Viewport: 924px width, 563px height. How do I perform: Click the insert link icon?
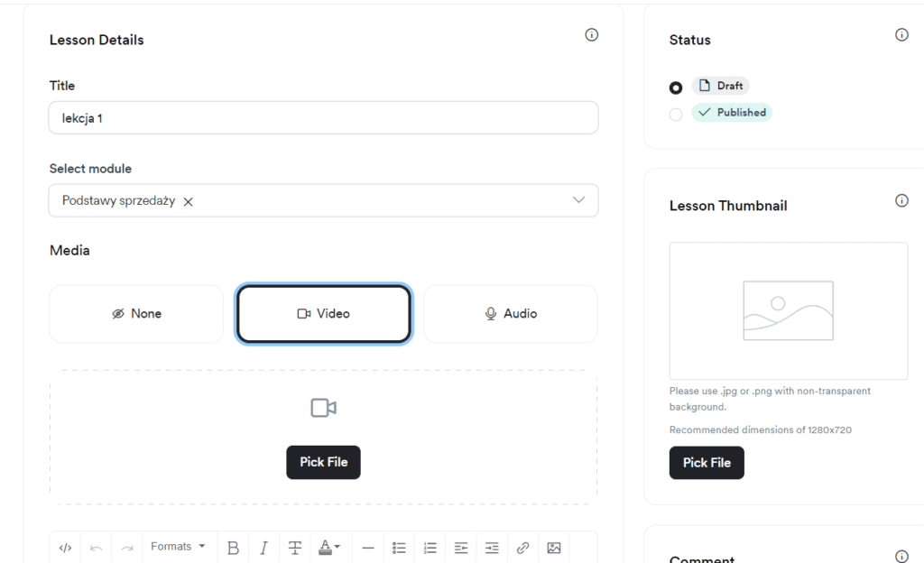point(522,548)
